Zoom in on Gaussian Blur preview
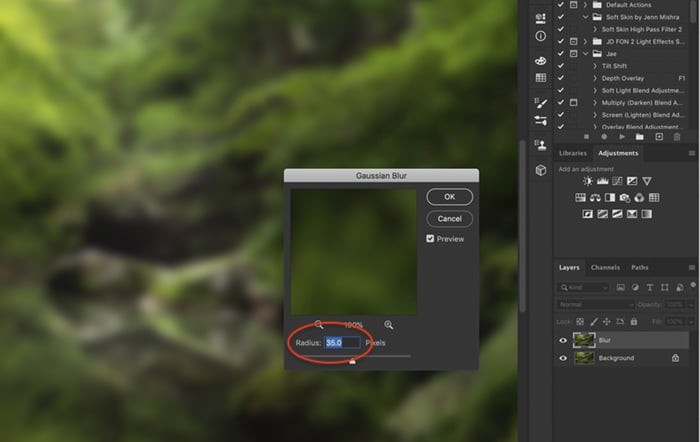Viewport: 700px width, 442px height. pyautogui.click(x=389, y=325)
